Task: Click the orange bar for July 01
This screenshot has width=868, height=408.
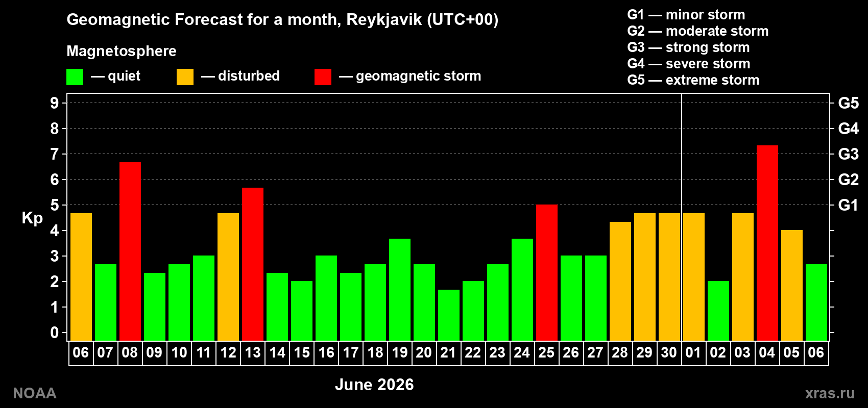Action: [x=694, y=277]
